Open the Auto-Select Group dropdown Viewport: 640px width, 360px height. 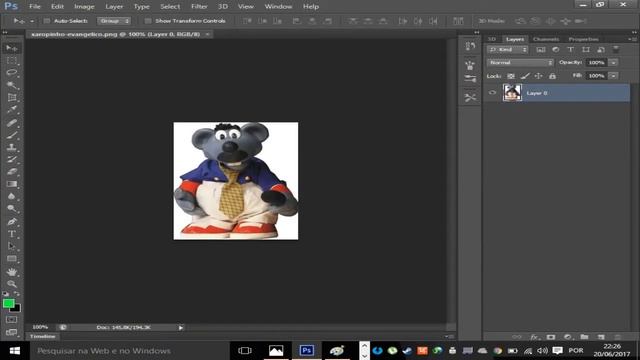point(114,21)
